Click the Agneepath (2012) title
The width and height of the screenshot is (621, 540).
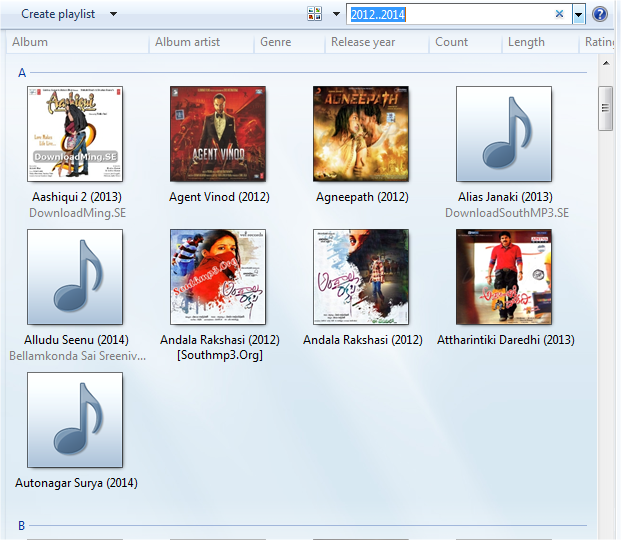tap(362, 197)
